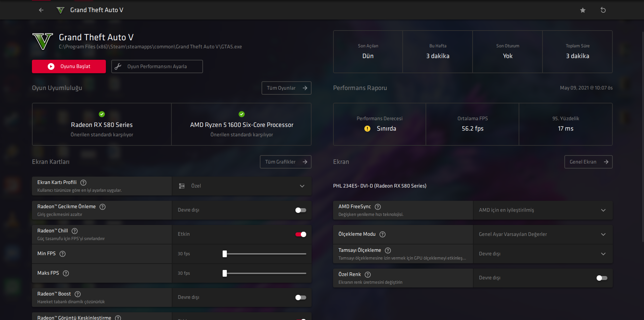Open help for Radeon Gecikme Önleme
The width and height of the screenshot is (644, 320).
(103, 207)
